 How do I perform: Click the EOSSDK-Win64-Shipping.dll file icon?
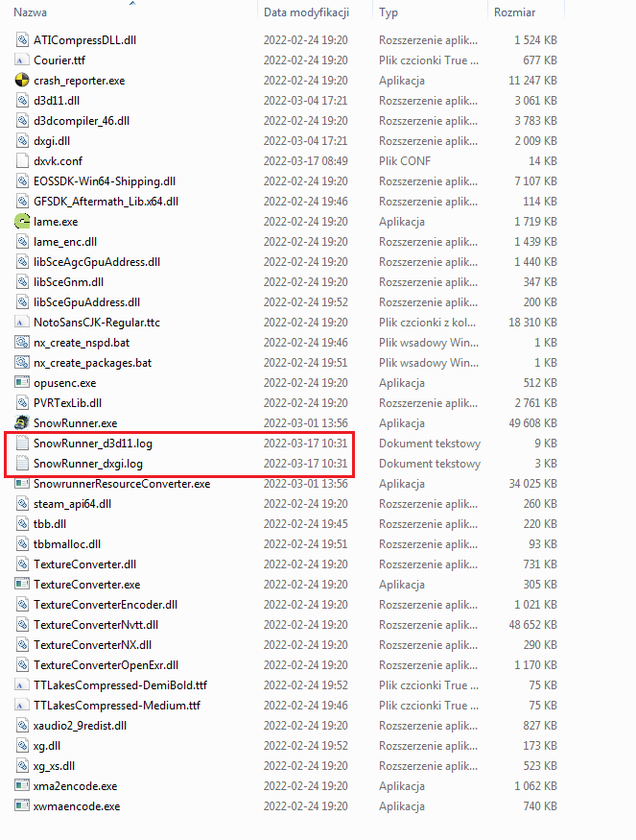click(x=22, y=181)
